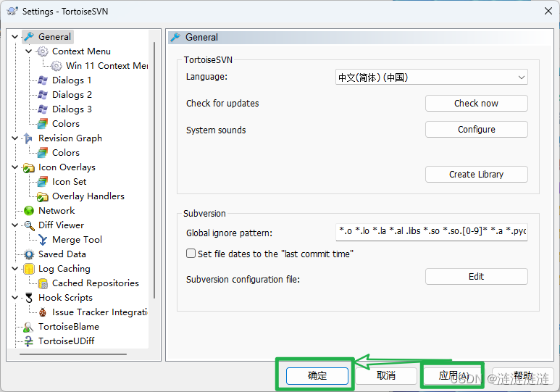This screenshot has width=560, height=392.
Task: Click the Overlay Handlers folder icon
Action: point(43,196)
